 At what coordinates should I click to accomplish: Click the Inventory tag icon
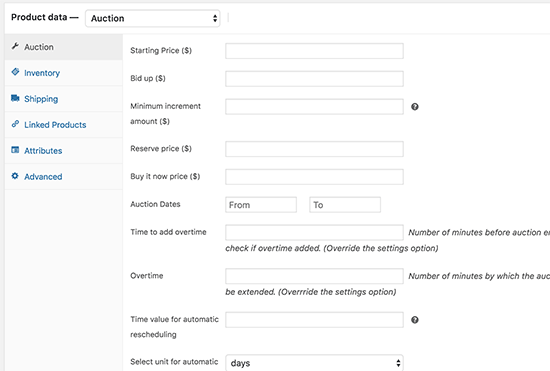click(15, 72)
